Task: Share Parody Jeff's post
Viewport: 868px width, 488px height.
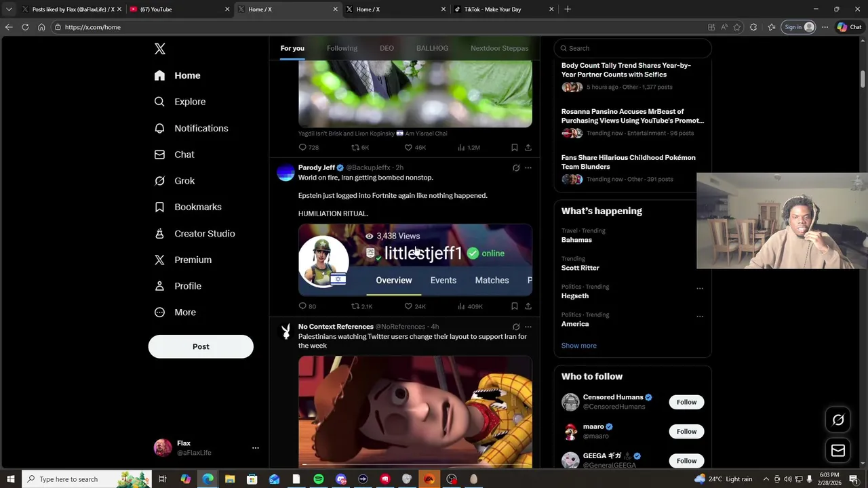Action: 528,306
